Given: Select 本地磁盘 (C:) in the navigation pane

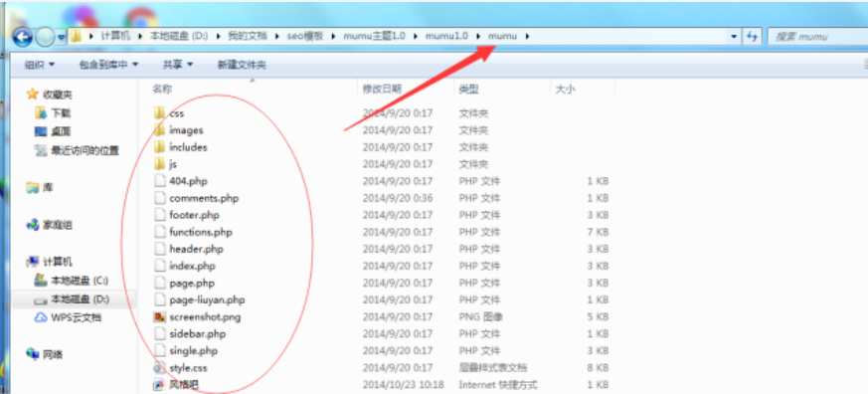Looking at the screenshot, I should point(72,281).
